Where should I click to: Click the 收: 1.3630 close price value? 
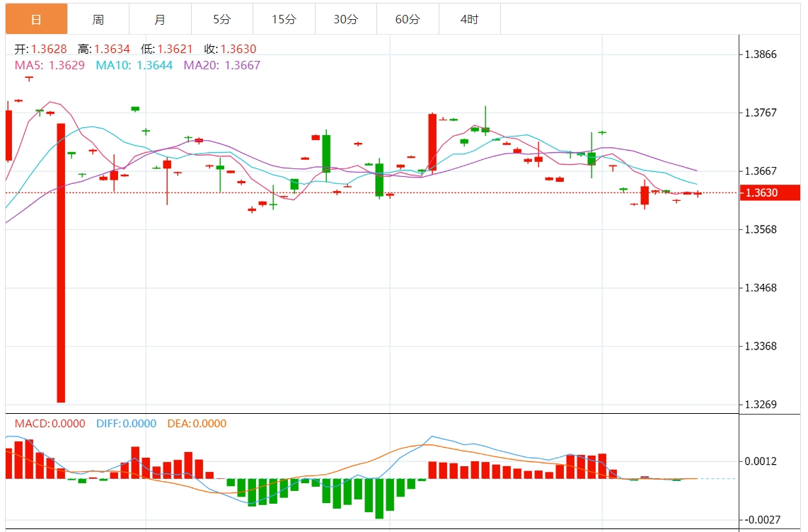tap(231, 49)
